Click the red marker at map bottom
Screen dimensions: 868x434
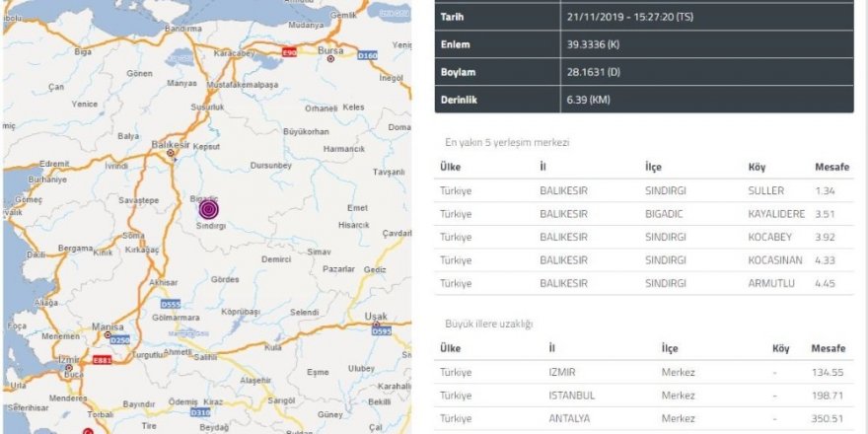pos(87,431)
